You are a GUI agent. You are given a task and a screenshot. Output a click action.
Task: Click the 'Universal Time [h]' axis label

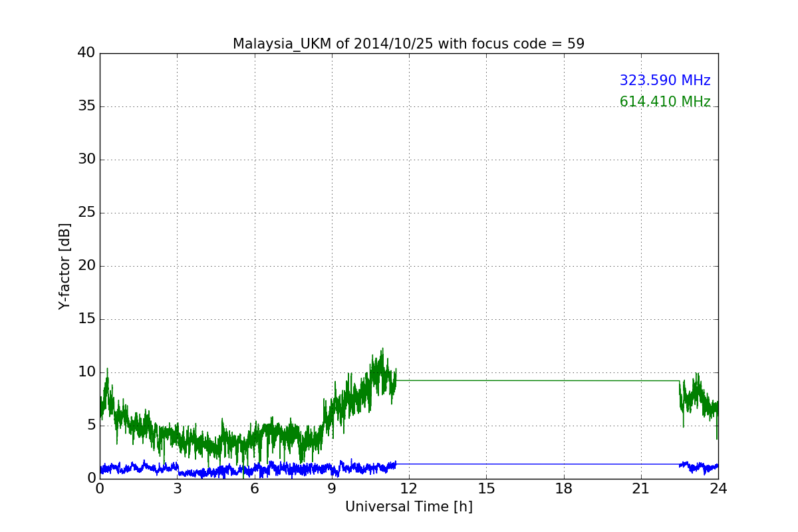409,507
